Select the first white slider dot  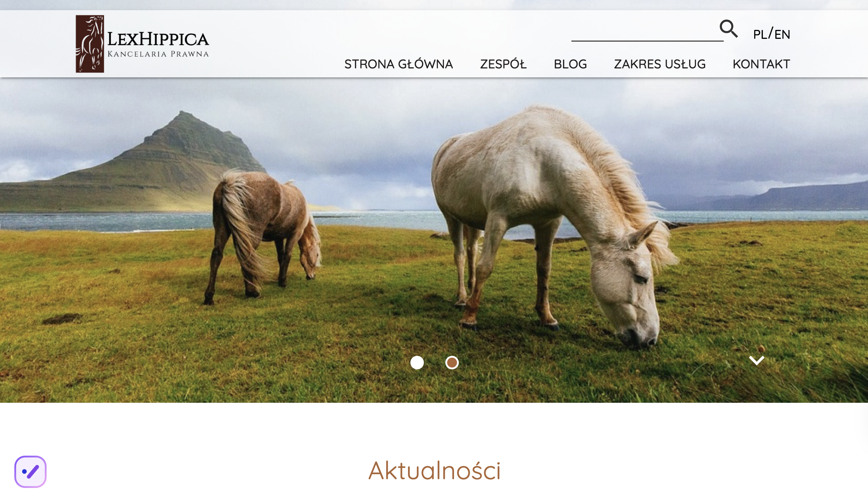click(417, 362)
